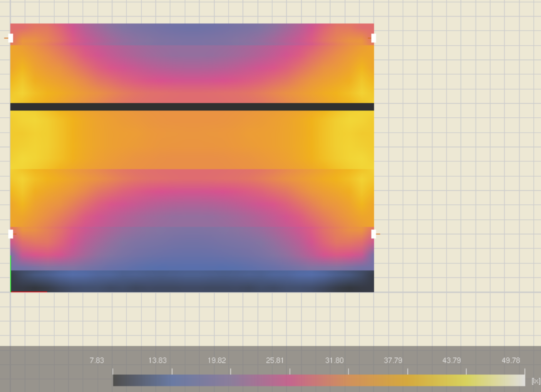Click the empty grid area right of heatmap
The width and height of the screenshot is (541, 392).
click(x=454, y=154)
